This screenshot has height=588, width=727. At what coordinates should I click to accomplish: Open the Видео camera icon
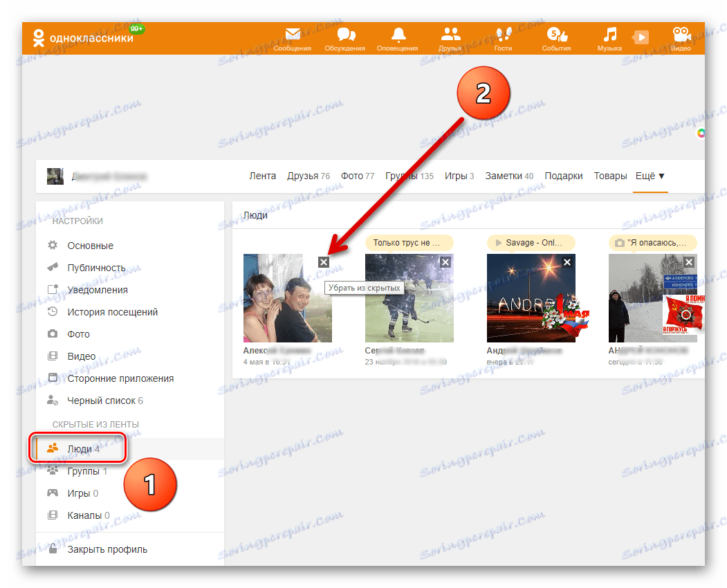[681, 39]
